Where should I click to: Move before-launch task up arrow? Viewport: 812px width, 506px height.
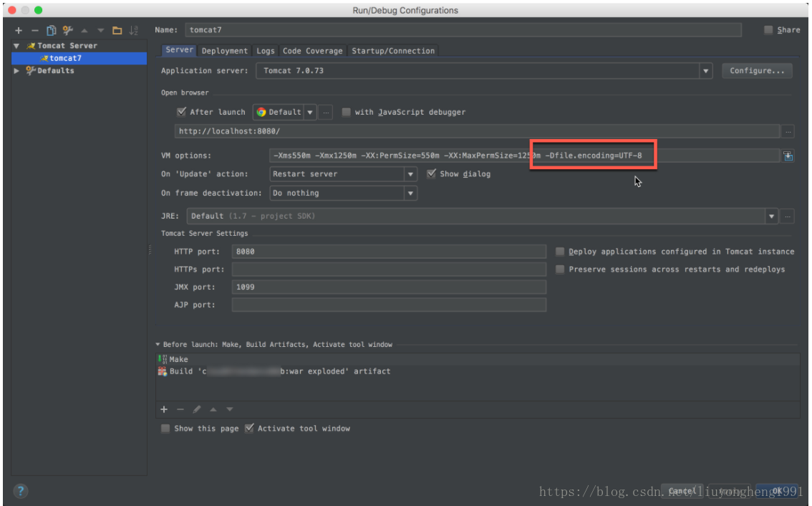(213, 409)
